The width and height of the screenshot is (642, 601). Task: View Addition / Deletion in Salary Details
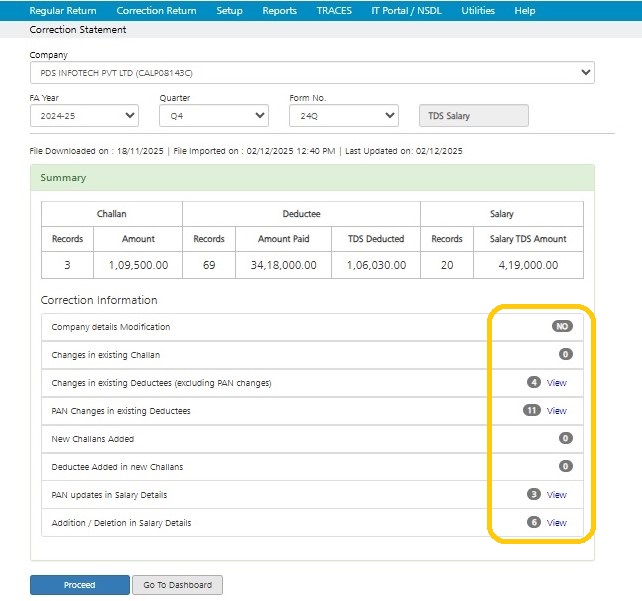tap(556, 523)
